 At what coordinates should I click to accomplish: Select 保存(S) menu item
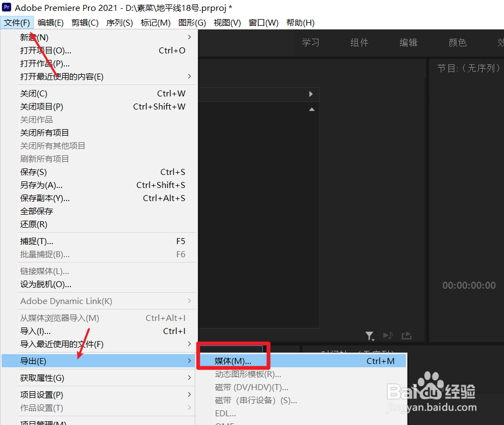coord(99,172)
